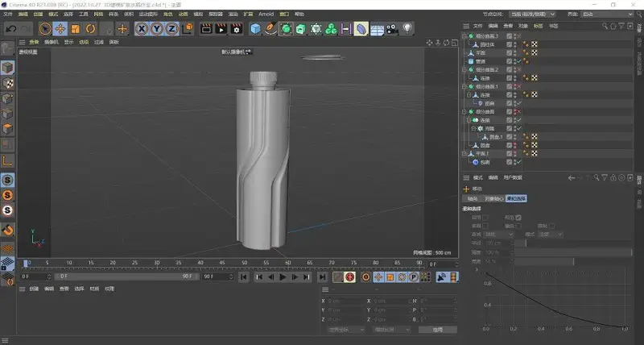Activate the Rotate tool
The width and height of the screenshot is (644, 345).
[x=90, y=29]
